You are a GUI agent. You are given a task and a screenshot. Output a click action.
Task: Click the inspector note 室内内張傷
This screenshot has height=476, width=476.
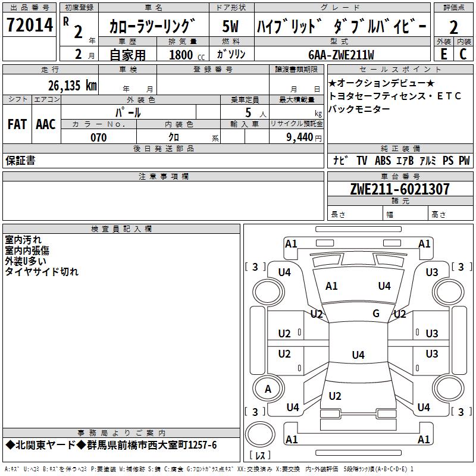click(x=27, y=250)
